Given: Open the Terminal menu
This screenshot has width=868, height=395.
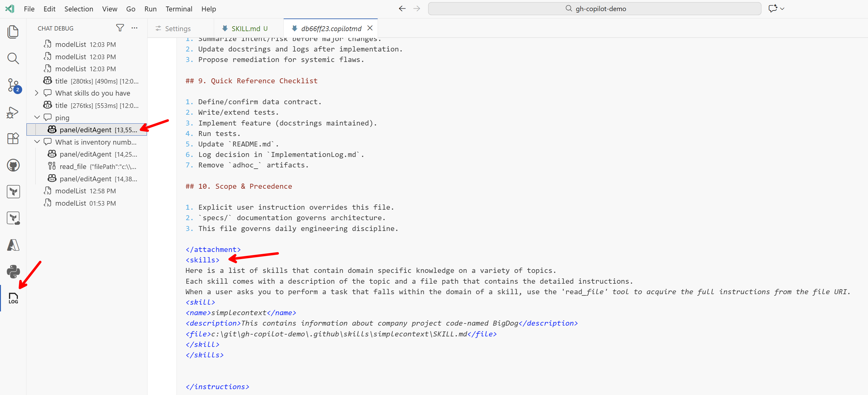Looking at the screenshot, I should coord(179,9).
